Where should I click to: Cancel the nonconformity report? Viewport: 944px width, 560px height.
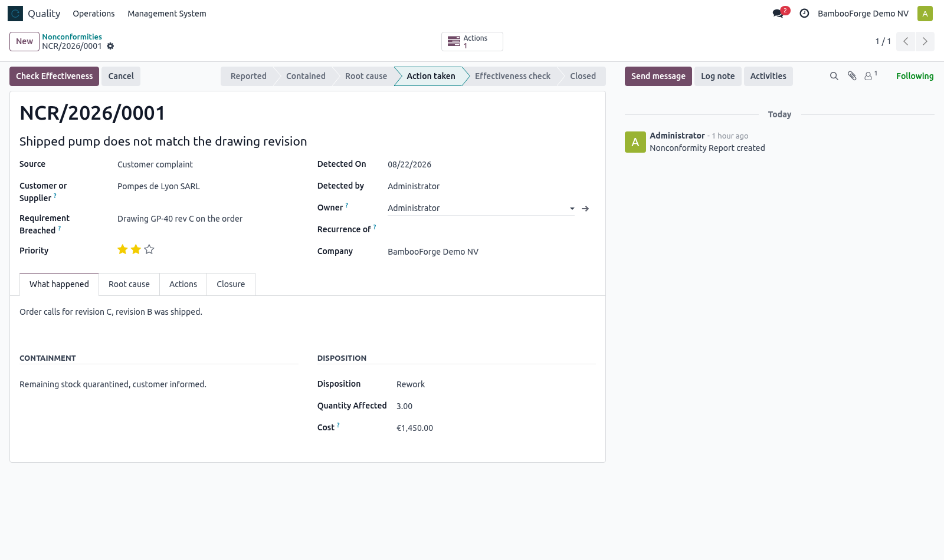[x=121, y=76]
